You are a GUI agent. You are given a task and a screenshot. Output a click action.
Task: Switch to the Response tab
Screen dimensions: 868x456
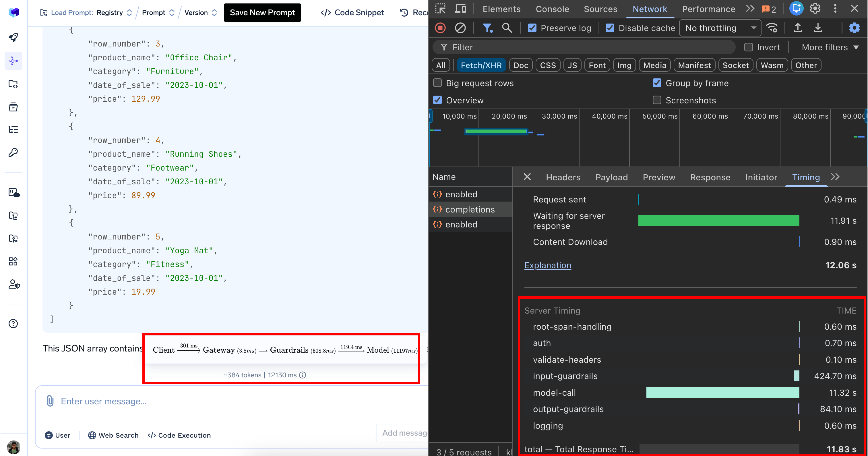[710, 177]
